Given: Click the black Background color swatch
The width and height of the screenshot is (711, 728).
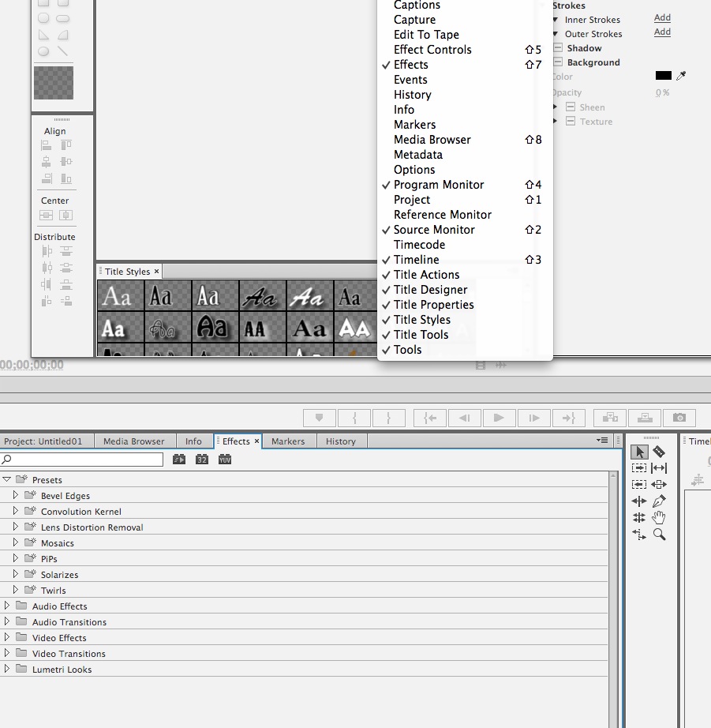Looking at the screenshot, I should click(x=663, y=76).
